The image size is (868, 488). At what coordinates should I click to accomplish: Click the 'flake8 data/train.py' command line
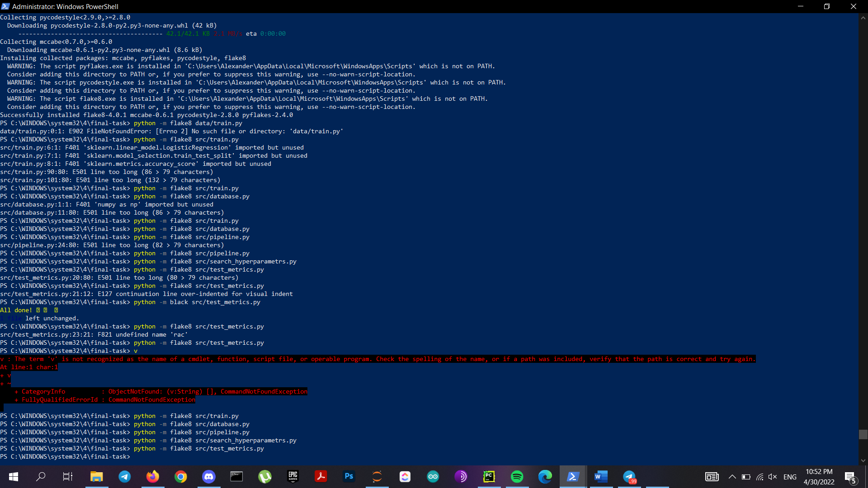click(x=121, y=123)
